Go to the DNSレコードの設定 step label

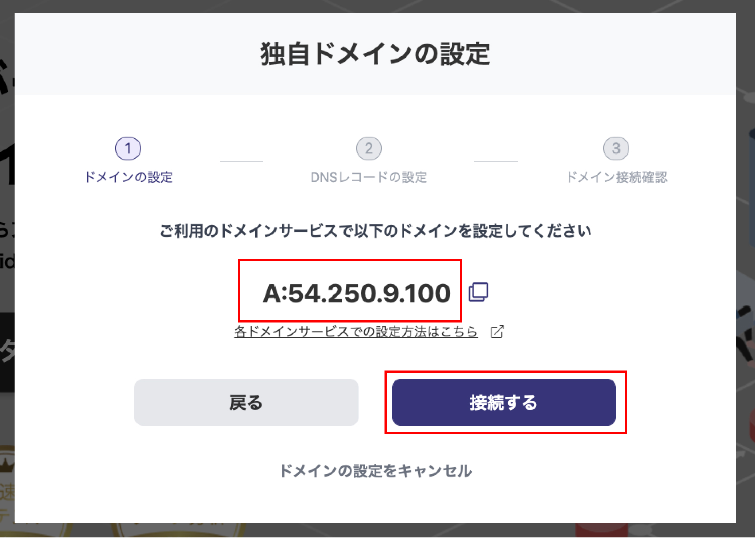click(369, 177)
